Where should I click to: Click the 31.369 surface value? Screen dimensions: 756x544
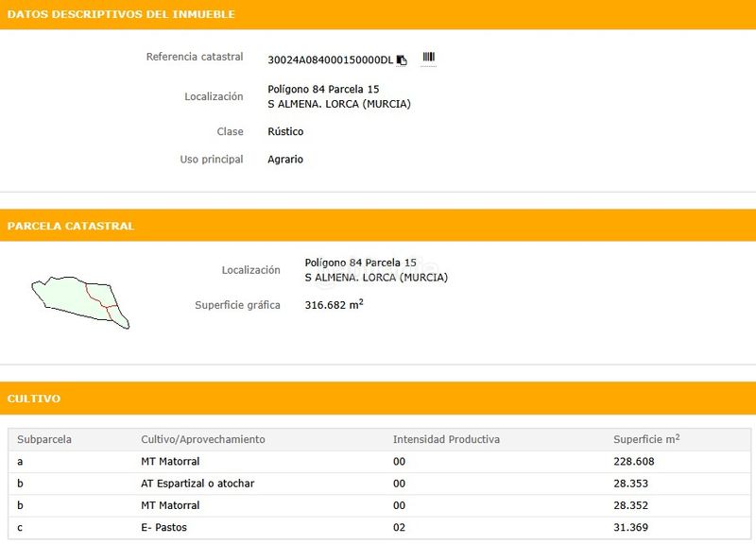630,527
